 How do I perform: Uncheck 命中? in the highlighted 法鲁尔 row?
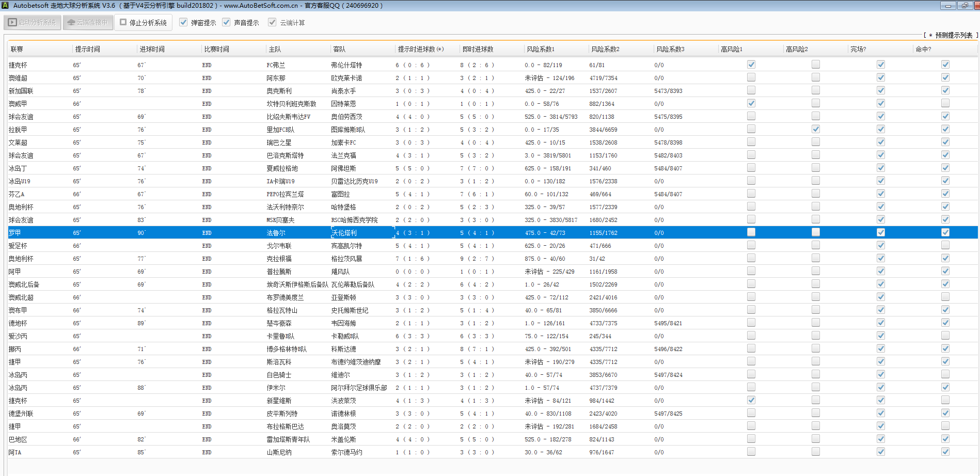[x=945, y=232]
